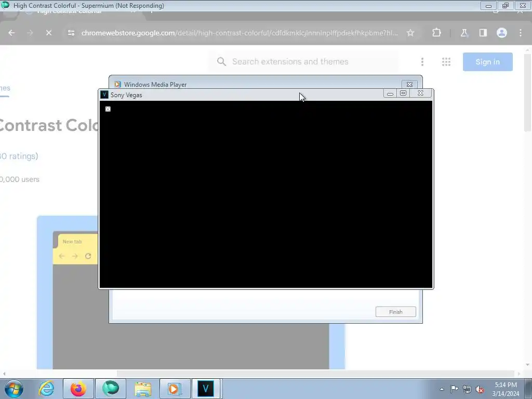This screenshot has height=399, width=532.
Task: Click the Show desktop button
Action: 528,389
